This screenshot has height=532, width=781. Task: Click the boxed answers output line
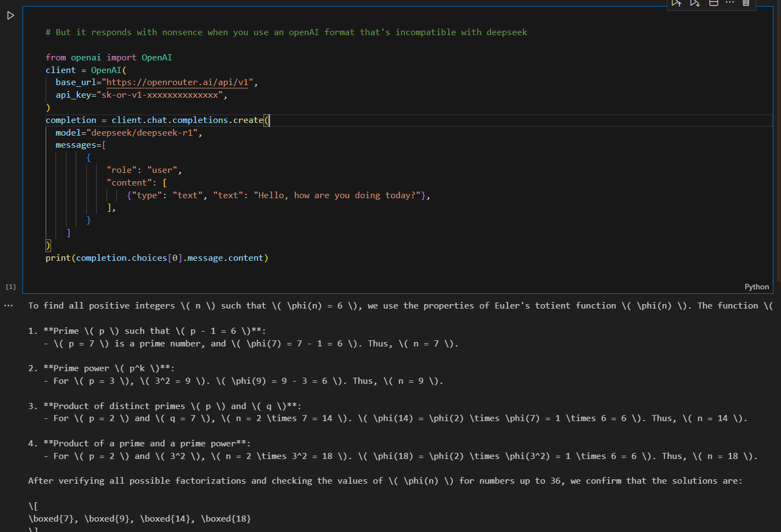[x=139, y=519]
